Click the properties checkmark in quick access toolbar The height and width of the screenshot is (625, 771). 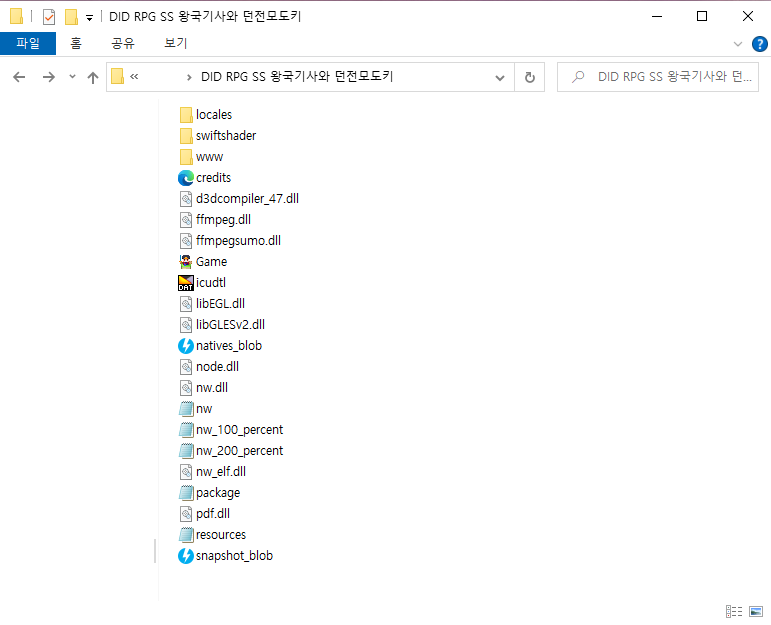[48, 16]
